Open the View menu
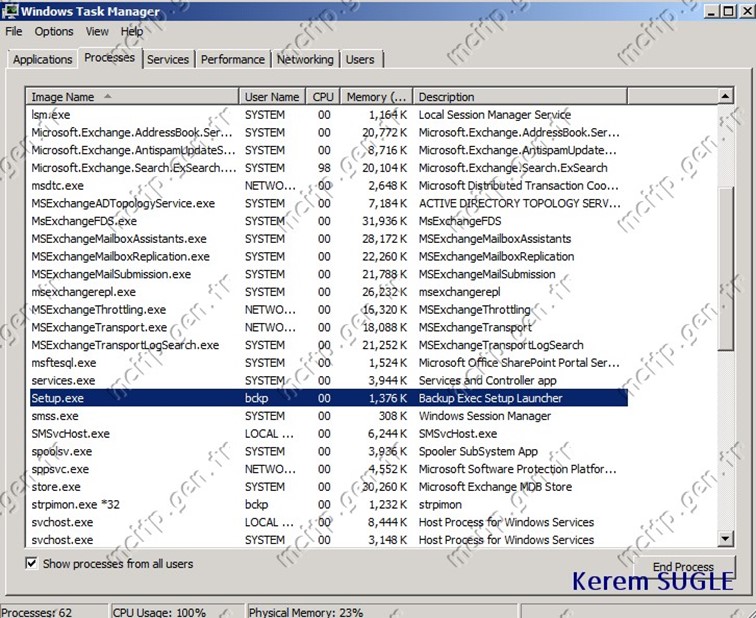Viewport: 756px width, 618px height. coord(97,32)
